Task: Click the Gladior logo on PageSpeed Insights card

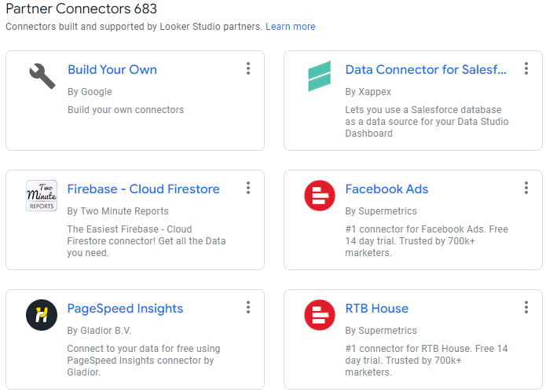Action: pyautogui.click(x=42, y=315)
